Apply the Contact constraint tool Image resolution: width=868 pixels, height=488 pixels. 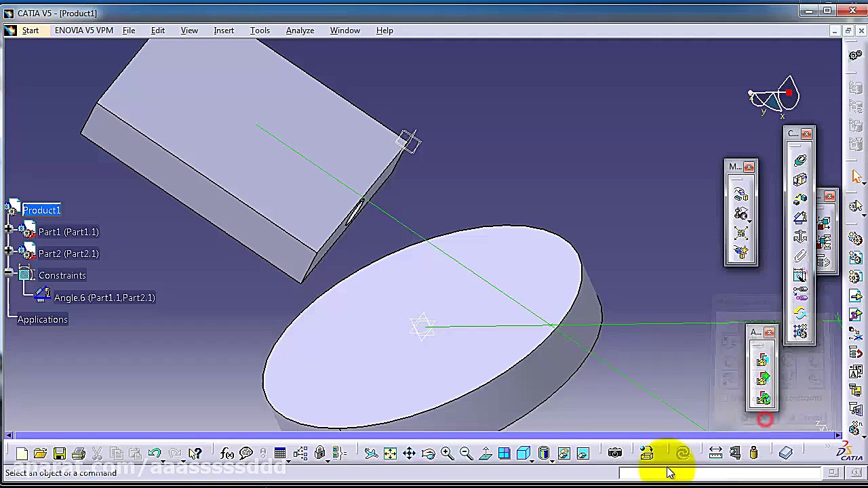(x=799, y=178)
